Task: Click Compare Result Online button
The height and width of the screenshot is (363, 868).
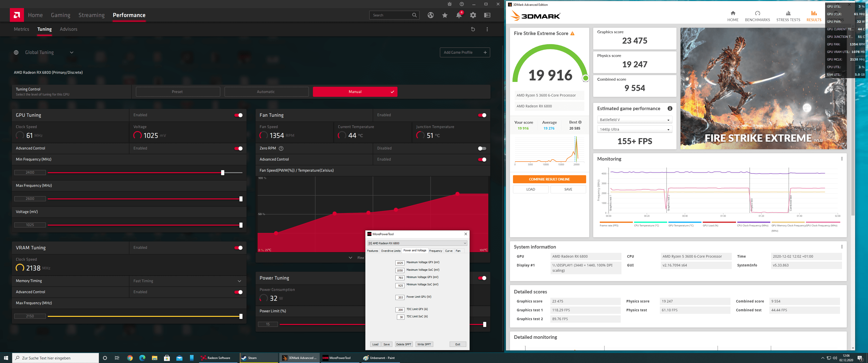Action: coord(549,179)
